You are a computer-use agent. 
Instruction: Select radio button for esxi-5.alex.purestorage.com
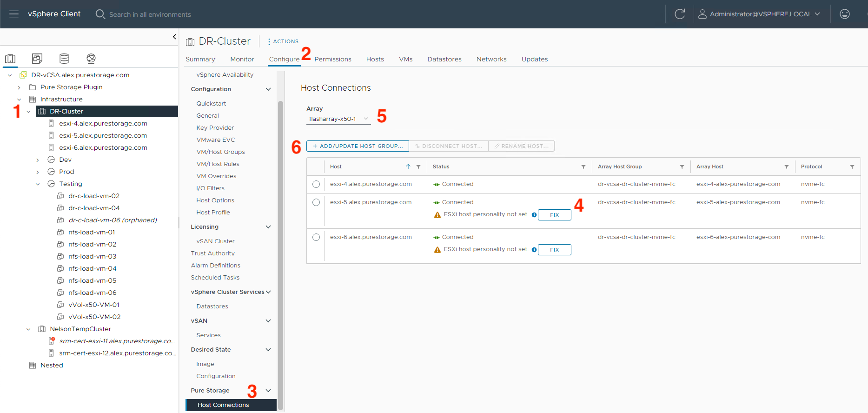pyautogui.click(x=316, y=202)
